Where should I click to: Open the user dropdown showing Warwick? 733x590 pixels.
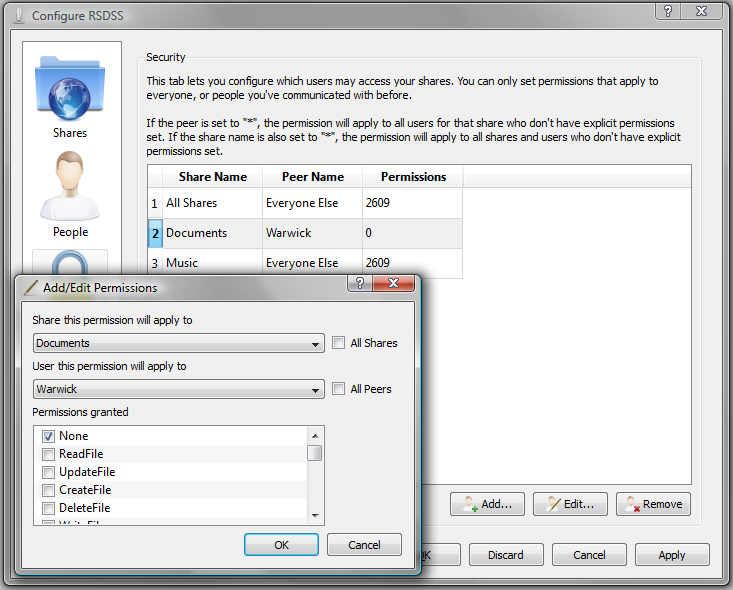point(178,389)
